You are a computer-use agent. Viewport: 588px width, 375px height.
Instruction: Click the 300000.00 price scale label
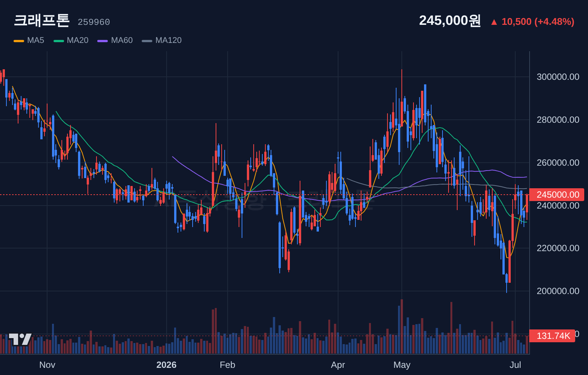[x=558, y=77]
